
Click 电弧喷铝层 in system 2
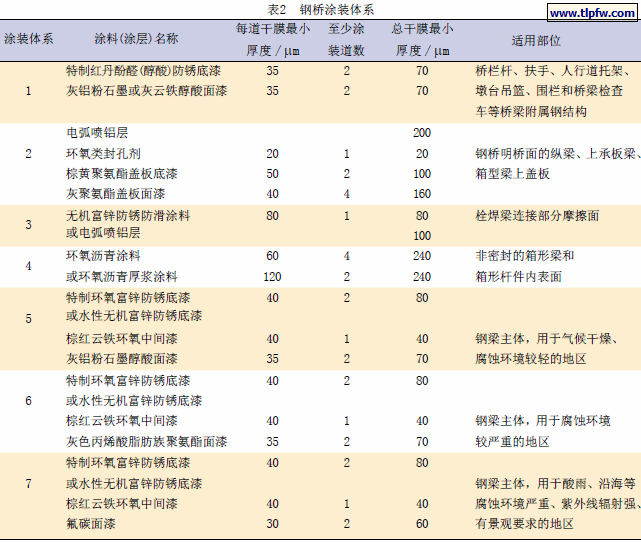pyautogui.click(x=97, y=132)
